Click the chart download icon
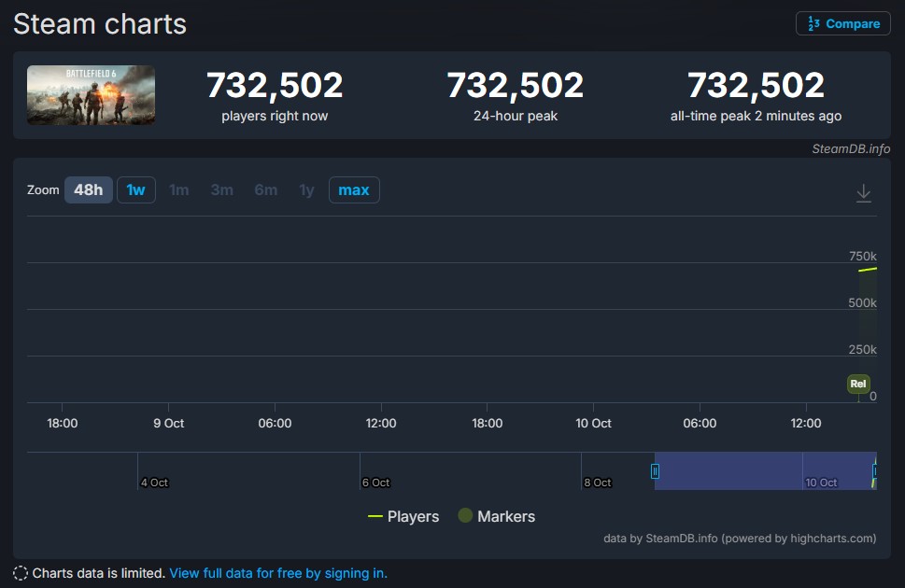This screenshot has height=588, width=905. [x=864, y=193]
